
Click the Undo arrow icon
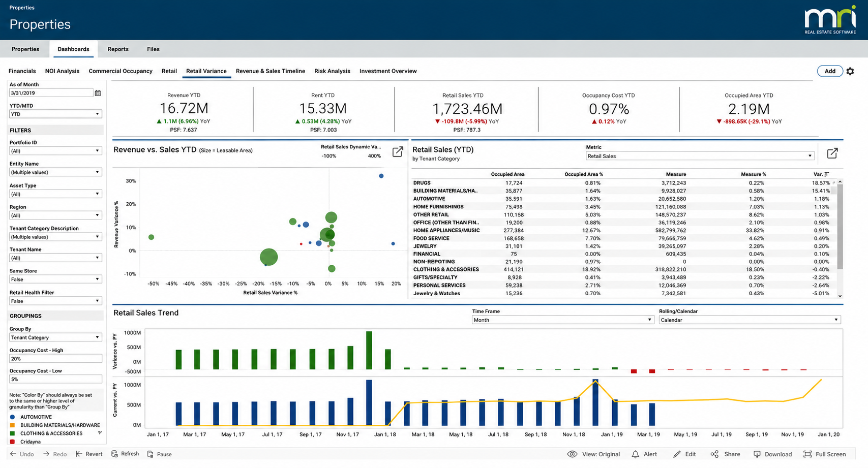click(x=13, y=454)
